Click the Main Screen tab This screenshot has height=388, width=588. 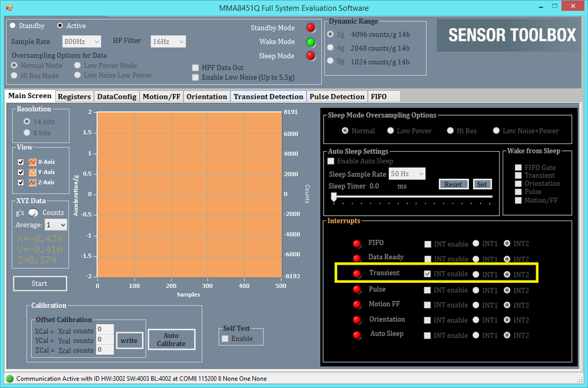29,96
